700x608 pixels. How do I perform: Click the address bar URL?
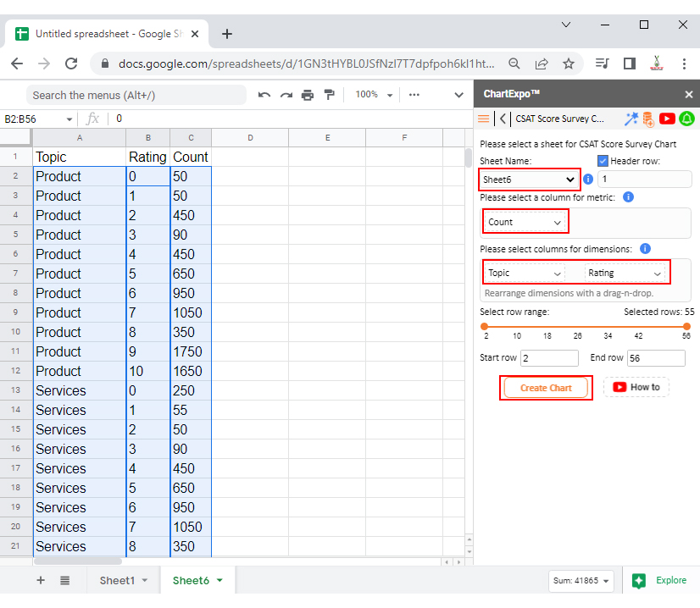coord(306,64)
